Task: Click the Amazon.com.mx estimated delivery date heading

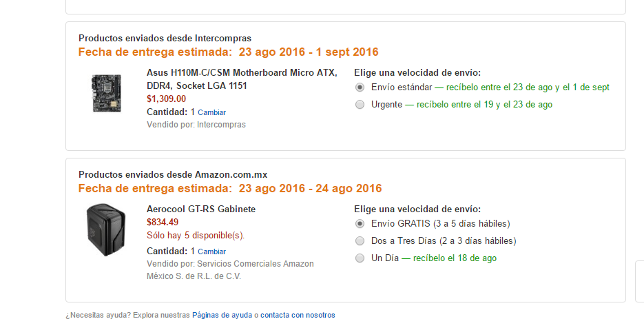Action: [230, 188]
